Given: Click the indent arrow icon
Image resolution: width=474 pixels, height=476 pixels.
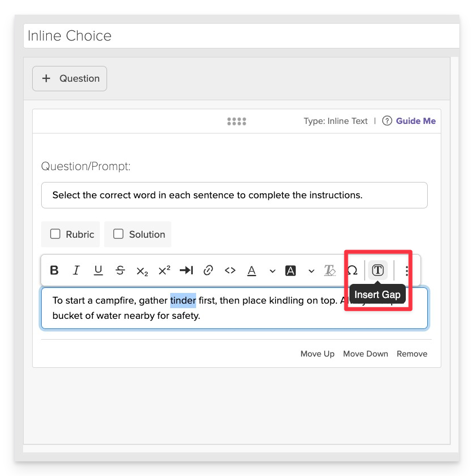Looking at the screenshot, I should click(x=186, y=270).
